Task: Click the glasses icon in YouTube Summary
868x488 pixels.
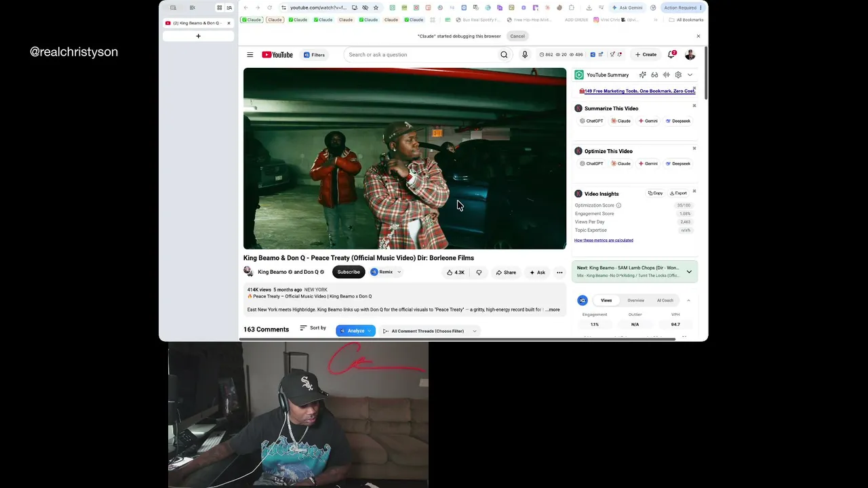Action: point(654,75)
